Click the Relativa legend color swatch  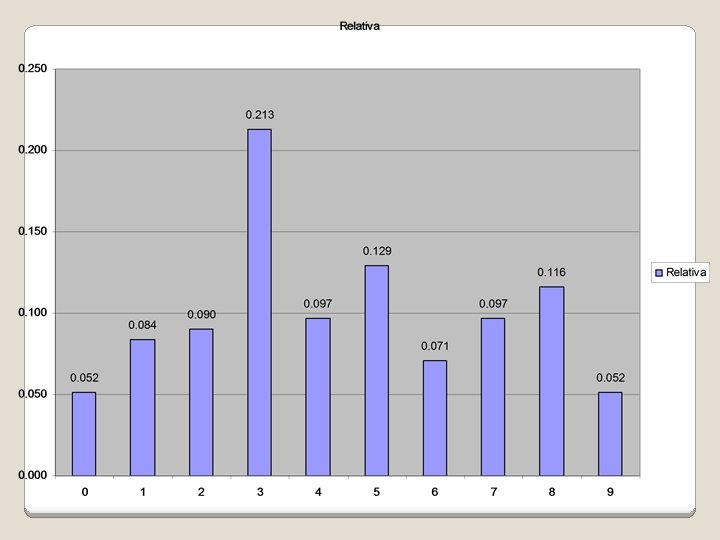659,273
